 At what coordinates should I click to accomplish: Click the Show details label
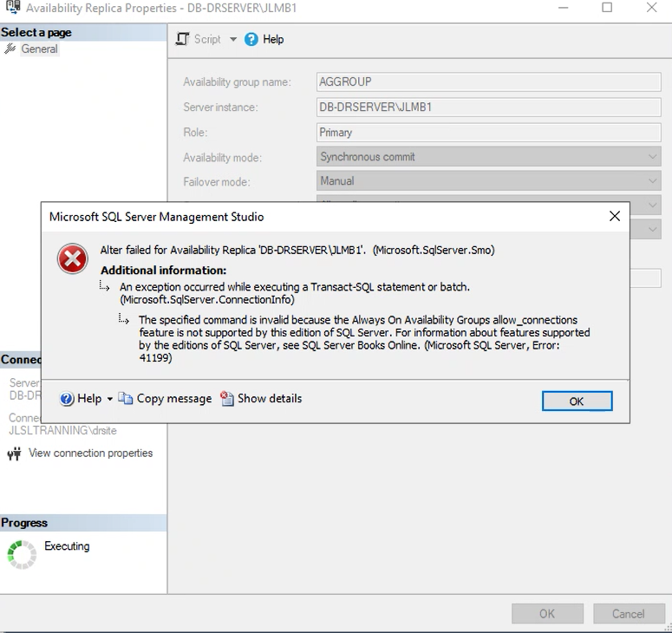click(270, 399)
